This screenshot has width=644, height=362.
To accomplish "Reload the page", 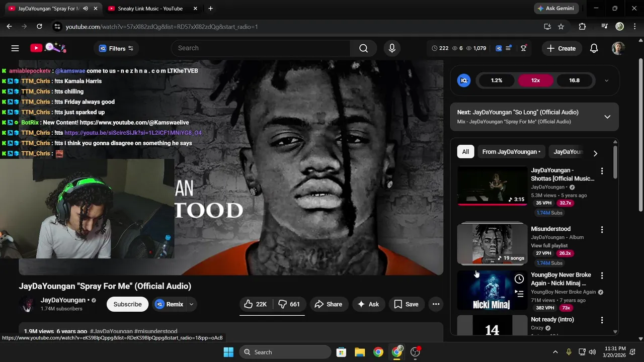I will (39, 27).
